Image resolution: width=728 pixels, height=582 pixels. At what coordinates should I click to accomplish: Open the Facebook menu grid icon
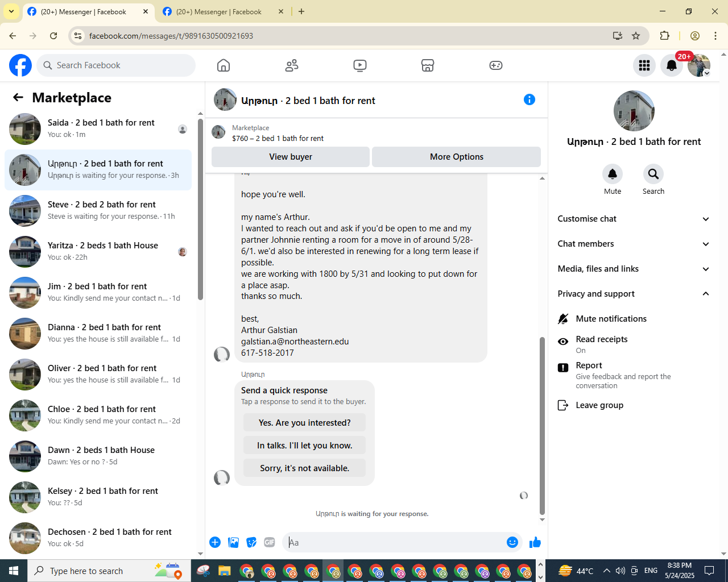pyautogui.click(x=644, y=65)
